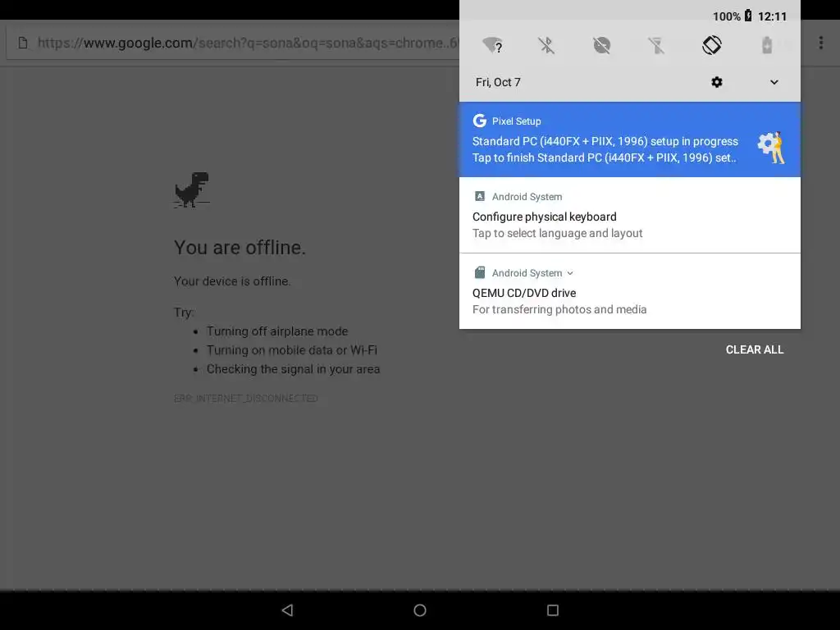840x630 pixels.
Task: Tap the Android Recents navigation button
Action: pos(552,610)
